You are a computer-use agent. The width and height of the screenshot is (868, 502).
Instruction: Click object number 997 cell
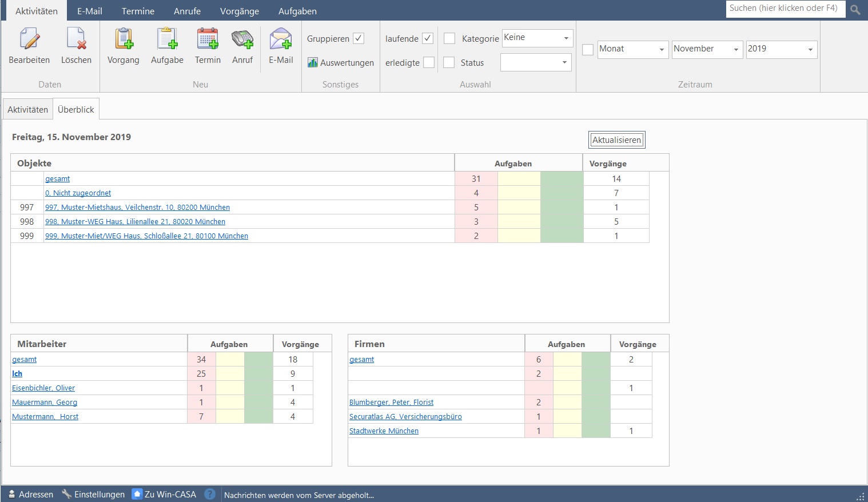pos(27,208)
